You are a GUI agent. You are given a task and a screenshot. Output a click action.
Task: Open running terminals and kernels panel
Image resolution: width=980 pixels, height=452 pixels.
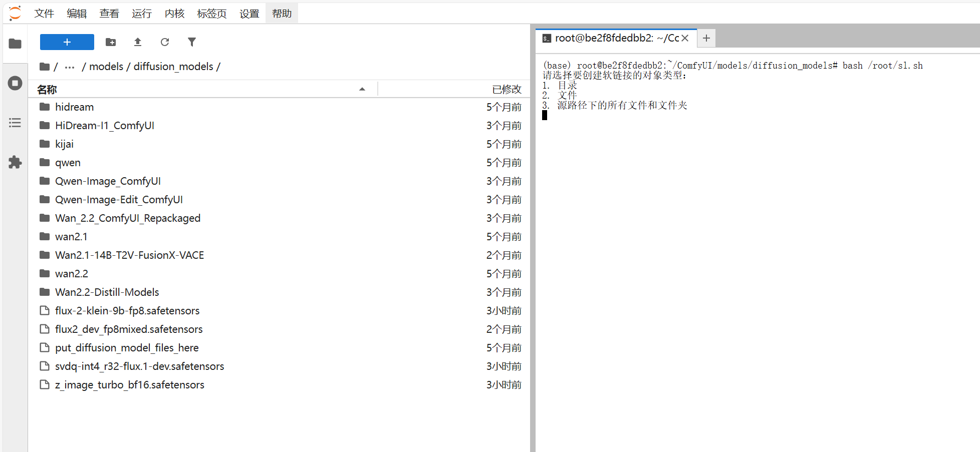(x=15, y=83)
